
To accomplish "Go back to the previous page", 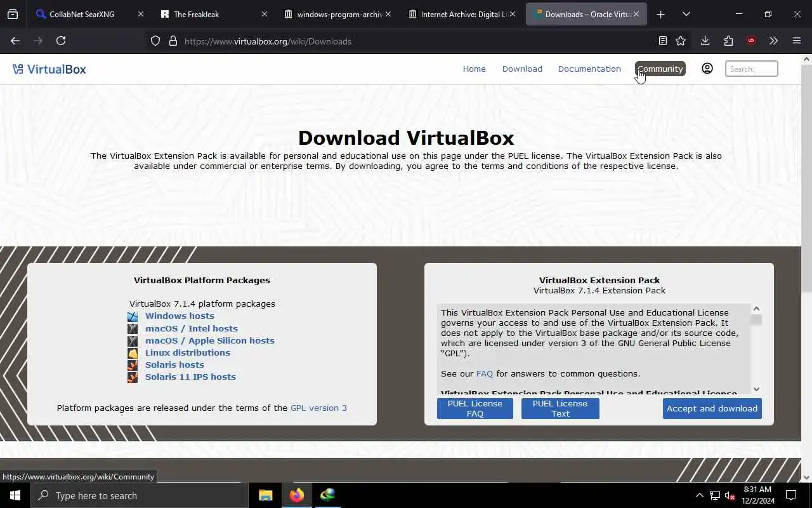I will [x=15, y=41].
